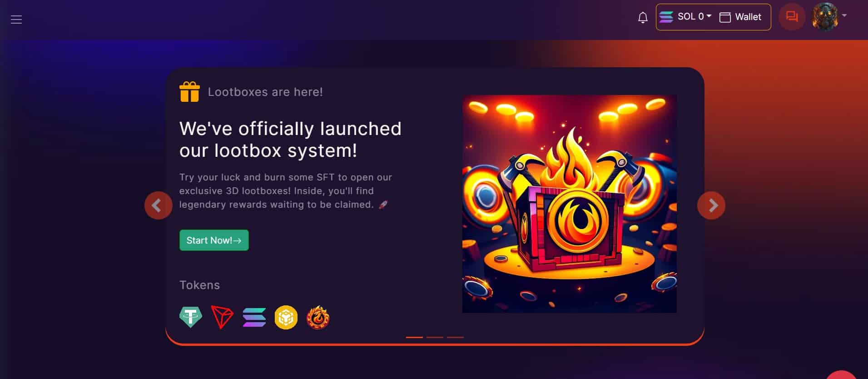Click the orange gift box icon
The width and height of the screenshot is (868, 379).
pyautogui.click(x=189, y=92)
